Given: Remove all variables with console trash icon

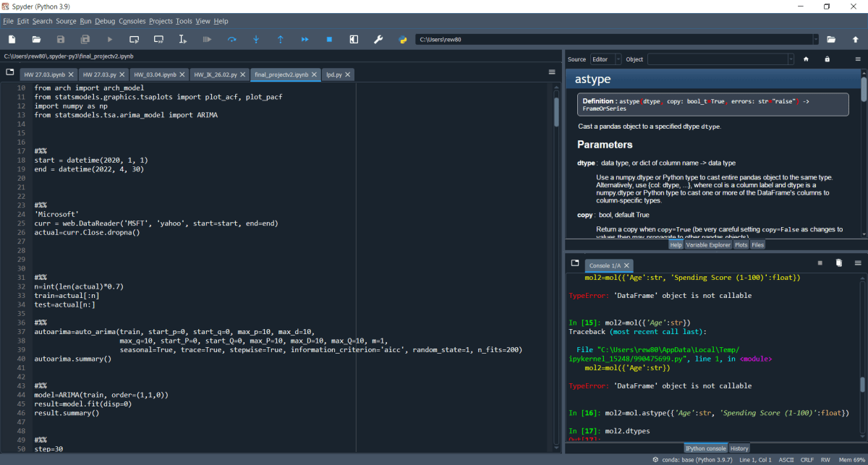Looking at the screenshot, I should coord(839,263).
